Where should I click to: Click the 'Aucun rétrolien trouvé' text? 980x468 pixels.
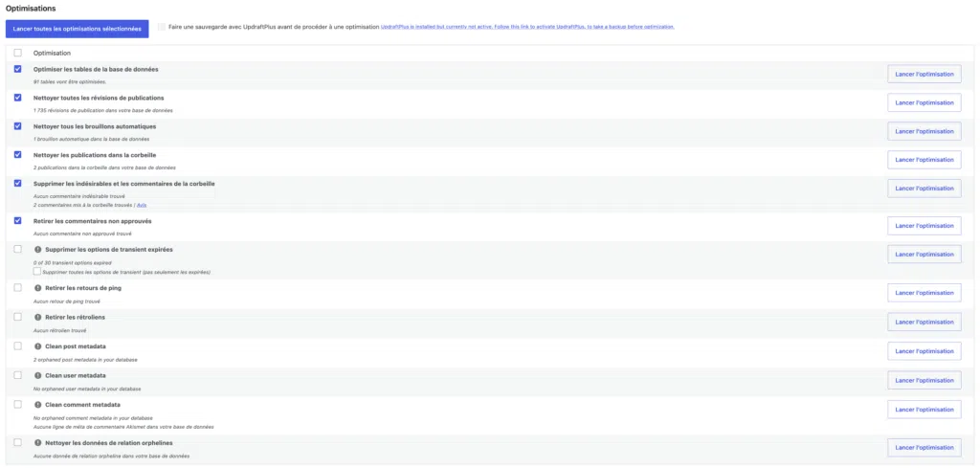click(x=59, y=330)
